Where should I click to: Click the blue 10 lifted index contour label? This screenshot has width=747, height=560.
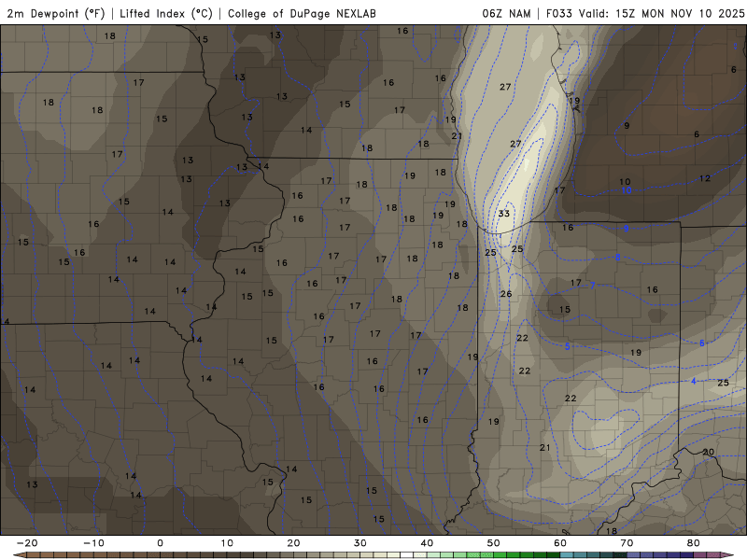point(627,190)
